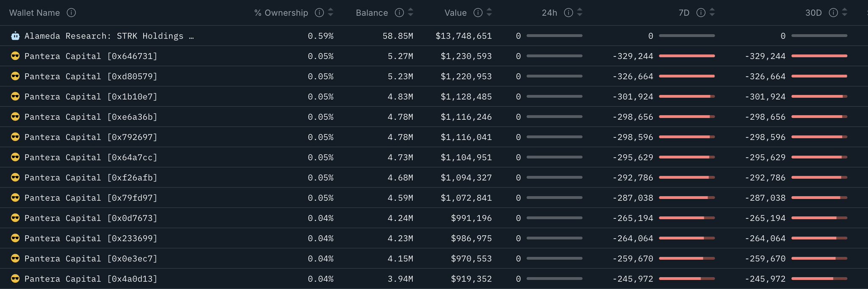Viewport: 868px width, 289px height.
Task: Click info icon beside % Ownership
Action: pyautogui.click(x=319, y=13)
